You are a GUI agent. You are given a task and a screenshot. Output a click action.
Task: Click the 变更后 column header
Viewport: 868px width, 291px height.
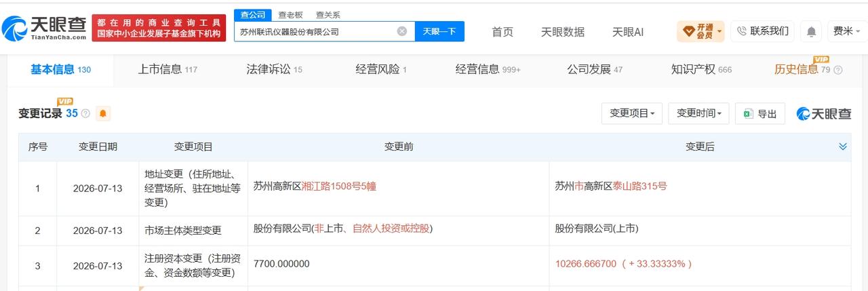(x=700, y=147)
